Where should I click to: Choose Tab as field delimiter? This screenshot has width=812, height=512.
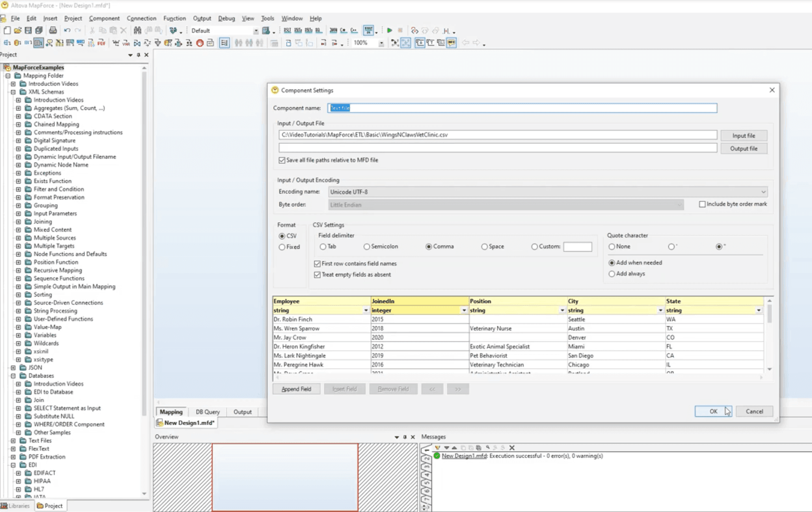tap(323, 247)
